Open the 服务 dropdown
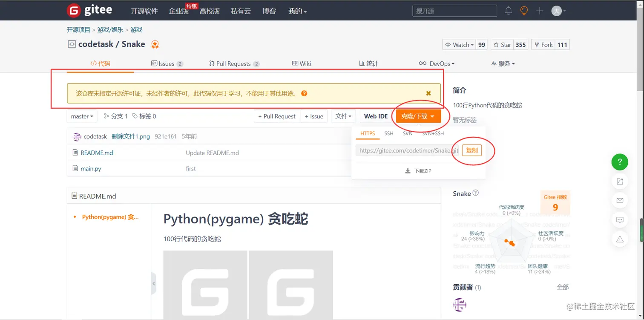This screenshot has width=644, height=320. pyautogui.click(x=503, y=63)
